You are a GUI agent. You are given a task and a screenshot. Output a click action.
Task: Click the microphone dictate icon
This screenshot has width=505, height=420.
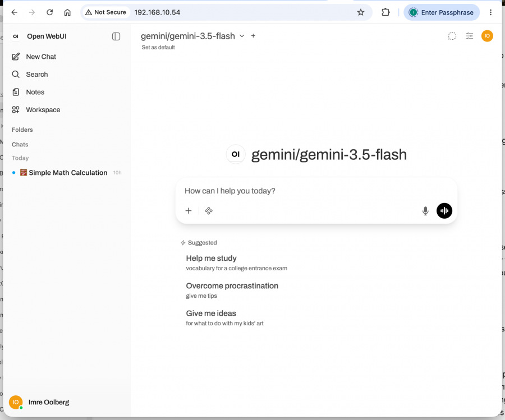click(425, 211)
